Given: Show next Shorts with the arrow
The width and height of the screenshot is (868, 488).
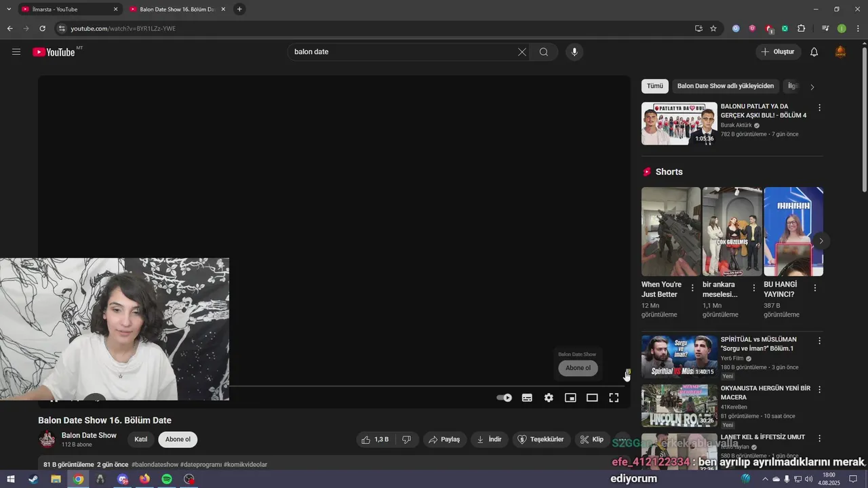Looking at the screenshot, I should point(821,241).
